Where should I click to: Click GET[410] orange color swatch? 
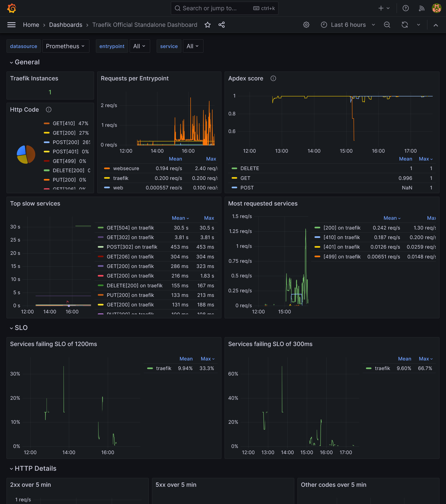[x=47, y=123]
